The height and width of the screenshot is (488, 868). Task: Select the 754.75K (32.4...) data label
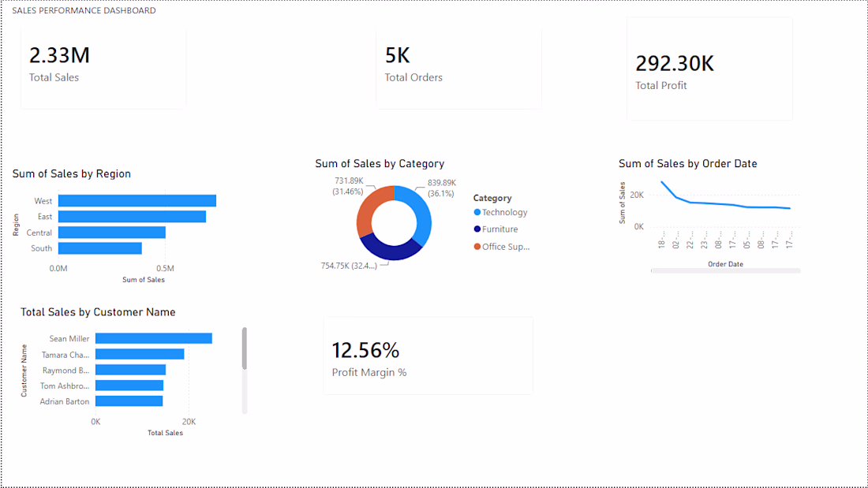(349, 266)
